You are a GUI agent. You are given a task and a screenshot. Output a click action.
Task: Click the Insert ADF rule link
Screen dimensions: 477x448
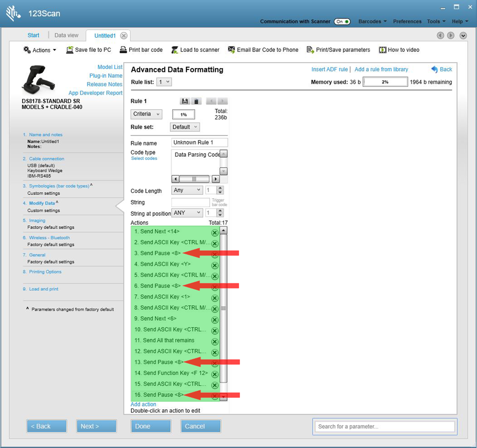click(329, 70)
